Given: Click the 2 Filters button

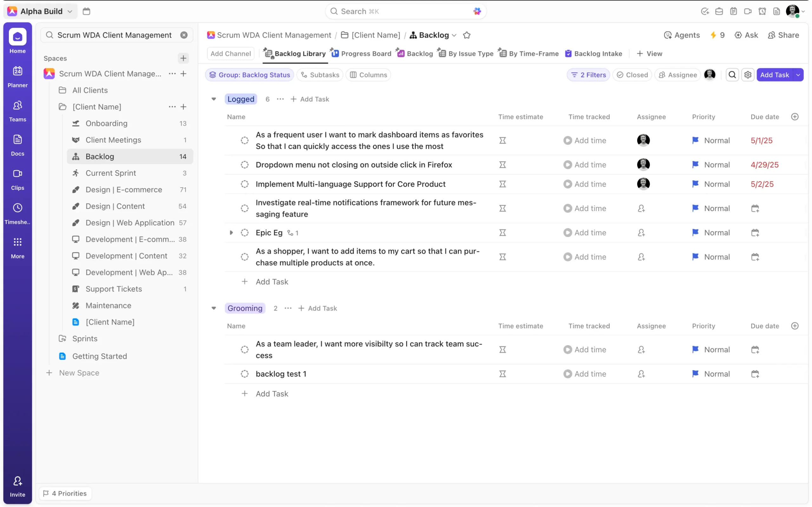Looking at the screenshot, I should (588, 75).
